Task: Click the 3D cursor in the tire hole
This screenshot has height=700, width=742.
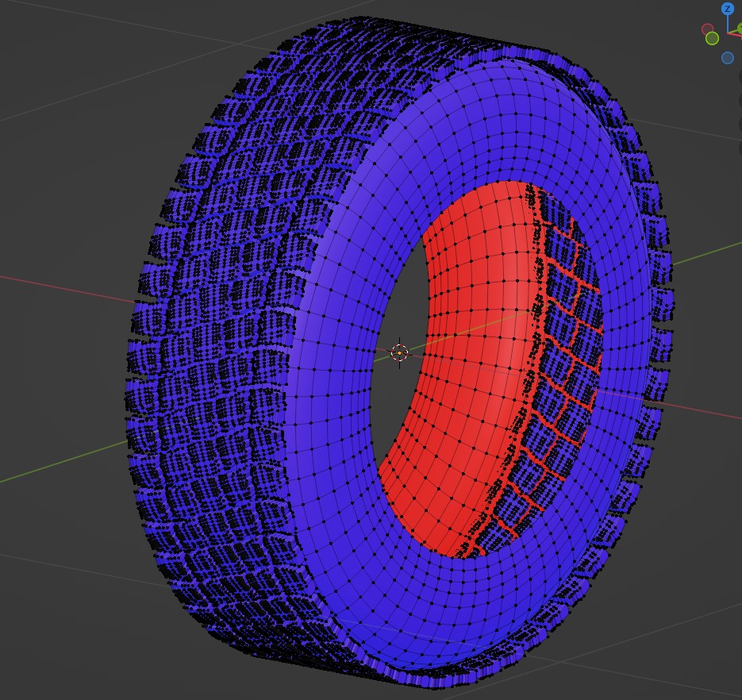Action: click(399, 352)
